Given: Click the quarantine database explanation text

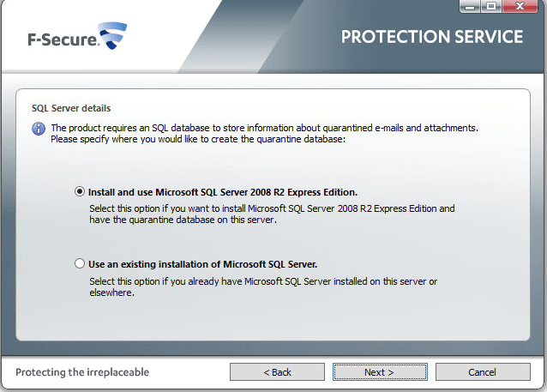Looking at the screenshot, I should 264,133.
